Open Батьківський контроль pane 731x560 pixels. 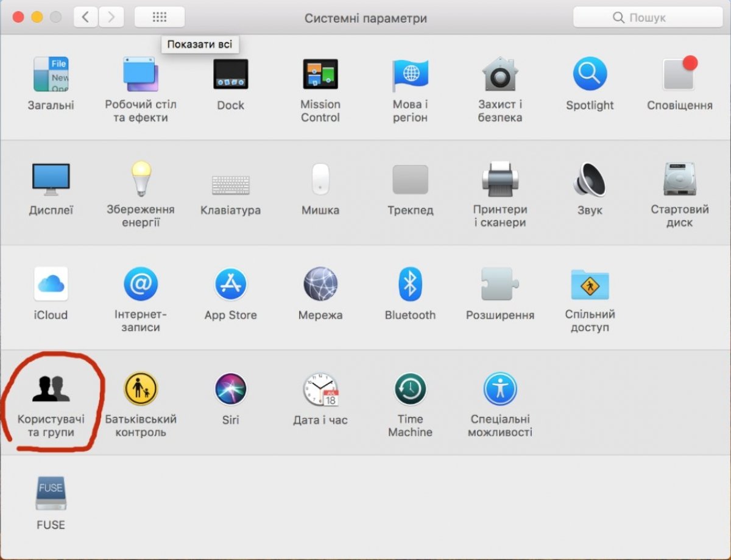pos(141,389)
